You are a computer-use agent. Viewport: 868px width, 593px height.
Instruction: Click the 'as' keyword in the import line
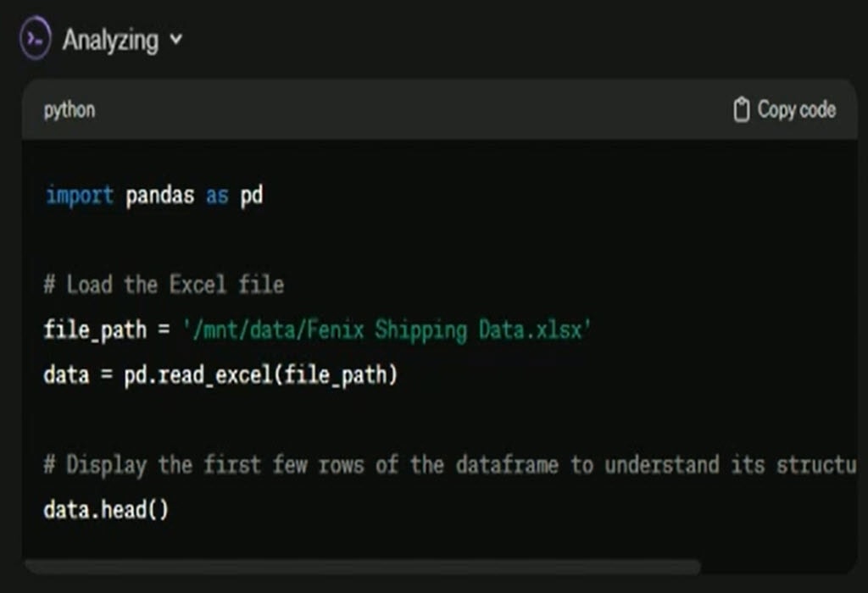pos(217,196)
